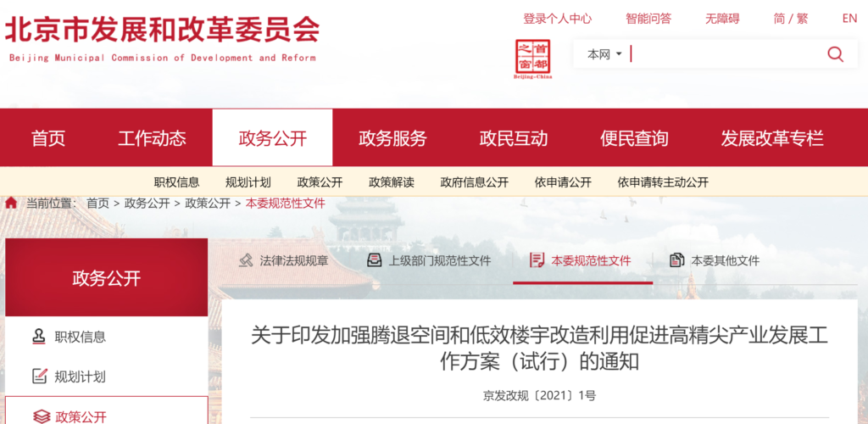The image size is (868, 424).
Task: Click the inbox icon beside 上级部门规范性文件
Action: [375, 260]
